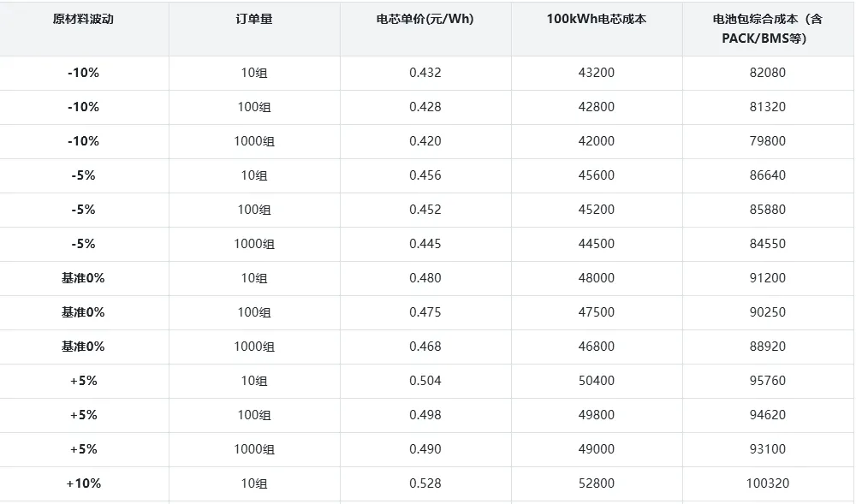Click the 84550 cost cell
856x504 pixels.
pos(766,244)
